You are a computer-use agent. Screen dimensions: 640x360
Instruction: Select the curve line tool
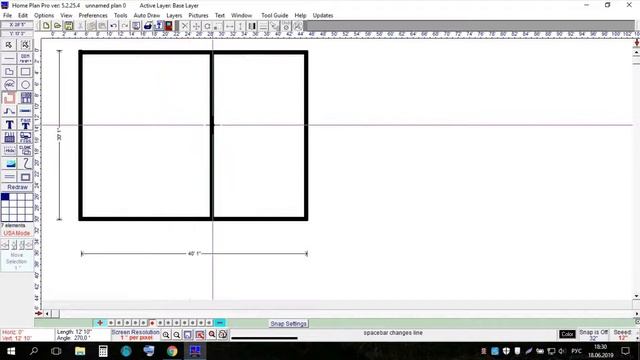coord(9,111)
